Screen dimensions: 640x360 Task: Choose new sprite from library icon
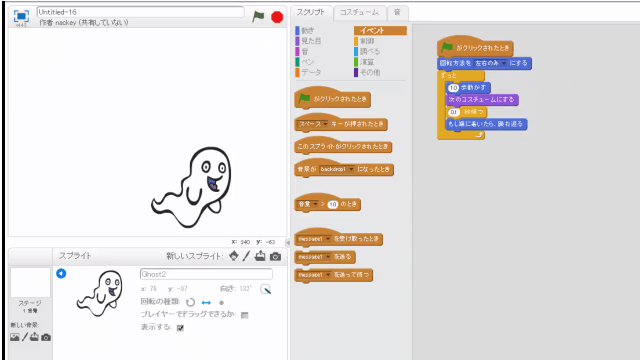point(233,256)
